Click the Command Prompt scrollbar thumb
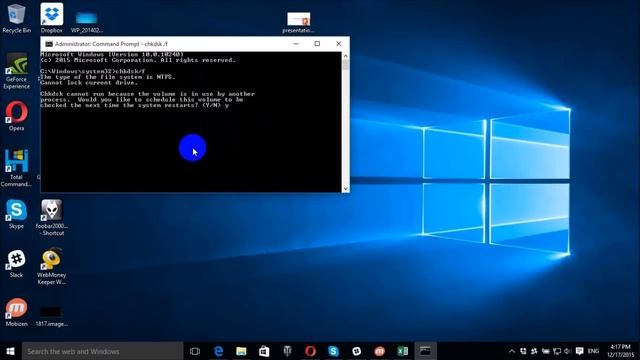The image size is (640, 360). [x=346, y=65]
